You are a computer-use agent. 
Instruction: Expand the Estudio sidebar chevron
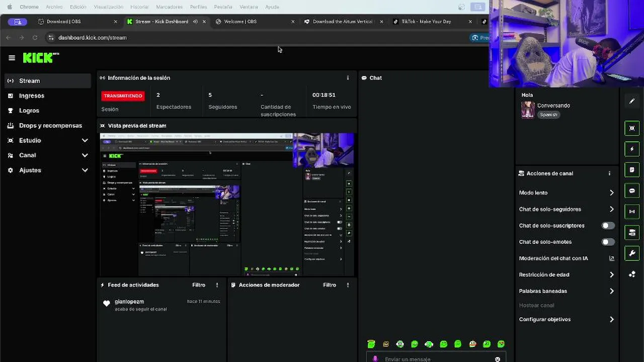point(85,140)
